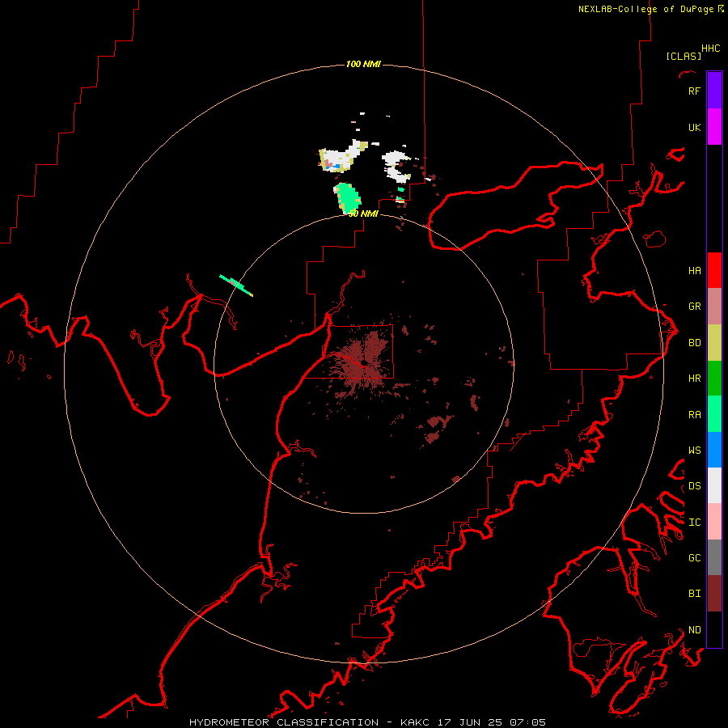Click the KAKC station identifier
Viewport: 728px width, 728px height.
tap(415, 722)
